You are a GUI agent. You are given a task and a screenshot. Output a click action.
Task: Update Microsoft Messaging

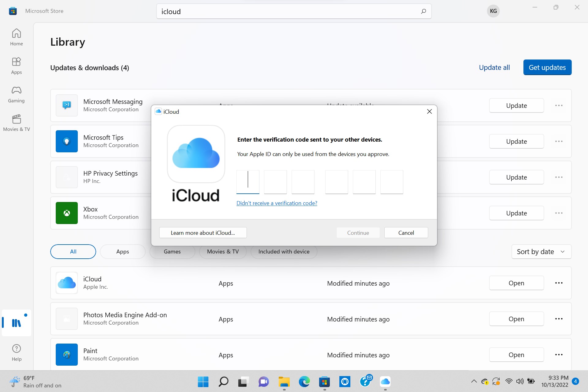click(x=516, y=105)
